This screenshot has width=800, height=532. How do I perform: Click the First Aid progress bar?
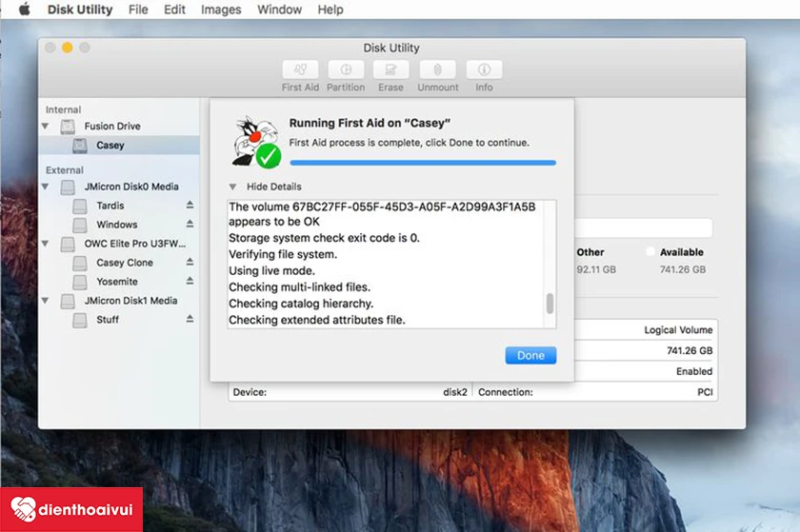coord(423,163)
